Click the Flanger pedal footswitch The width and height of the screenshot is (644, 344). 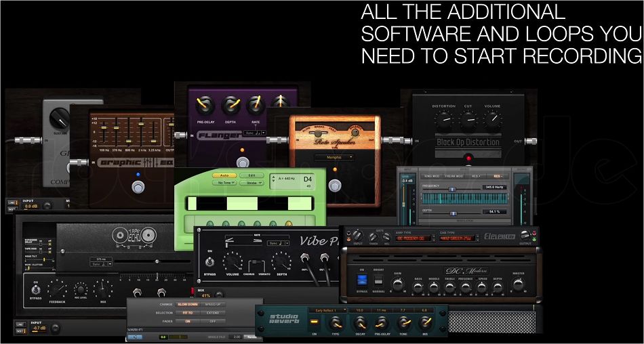pyautogui.click(x=243, y=162)
